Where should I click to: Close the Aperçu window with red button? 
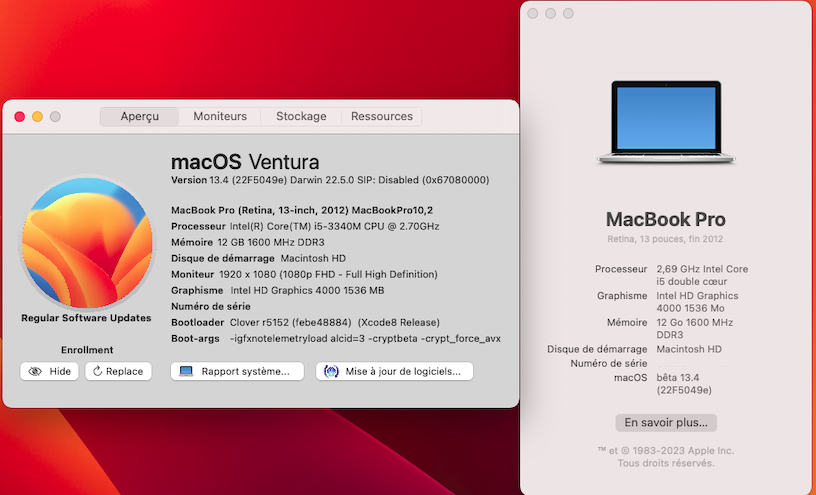20,117
